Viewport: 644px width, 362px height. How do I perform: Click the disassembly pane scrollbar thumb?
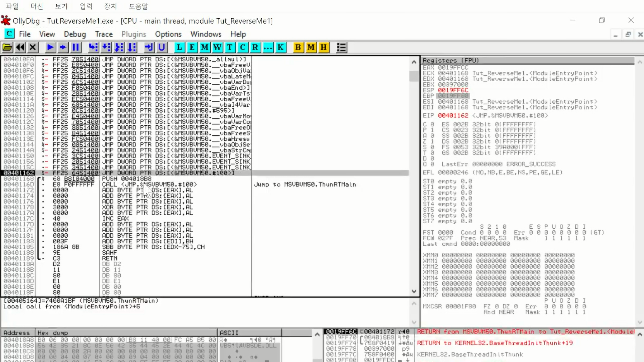click(x=414, y=76)
